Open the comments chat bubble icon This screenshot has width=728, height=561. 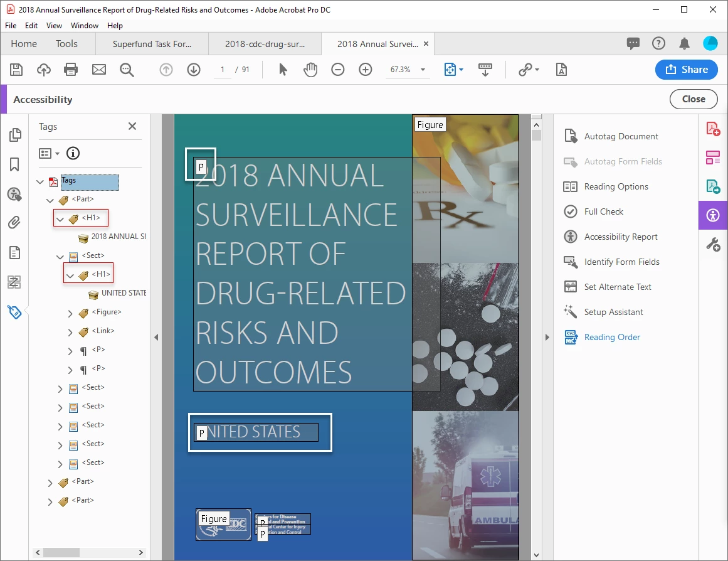tap(633, 44)
